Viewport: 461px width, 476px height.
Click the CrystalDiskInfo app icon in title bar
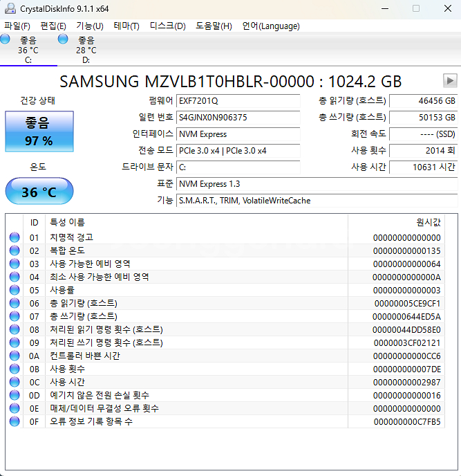(9, 8)
